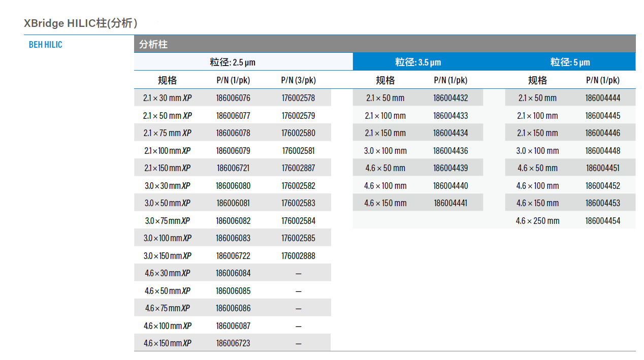The width and height of the screenshot is (644, 360).
Task: Select part number 186006085
Action: point(233,291)
